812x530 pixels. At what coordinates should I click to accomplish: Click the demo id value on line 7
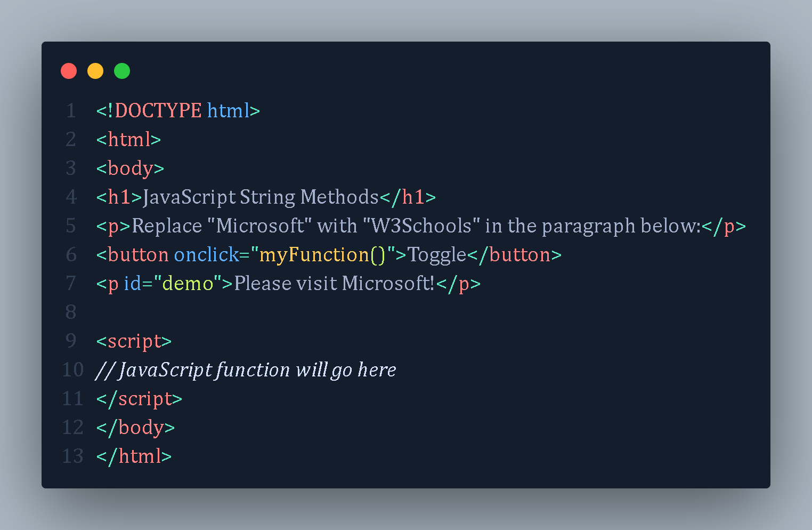tap(188, 284)
